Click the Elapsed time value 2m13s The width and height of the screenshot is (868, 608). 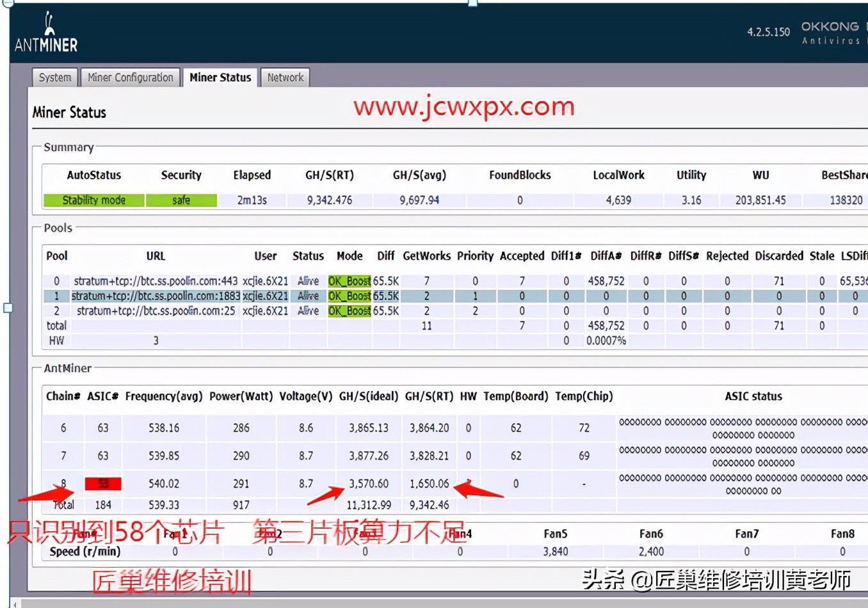click(x=252, y=200)
